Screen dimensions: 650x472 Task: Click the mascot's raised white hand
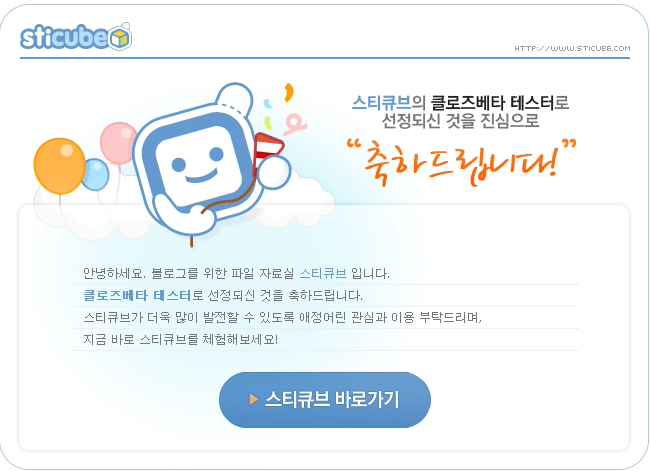pyautogui.click(x=273, y=172)
